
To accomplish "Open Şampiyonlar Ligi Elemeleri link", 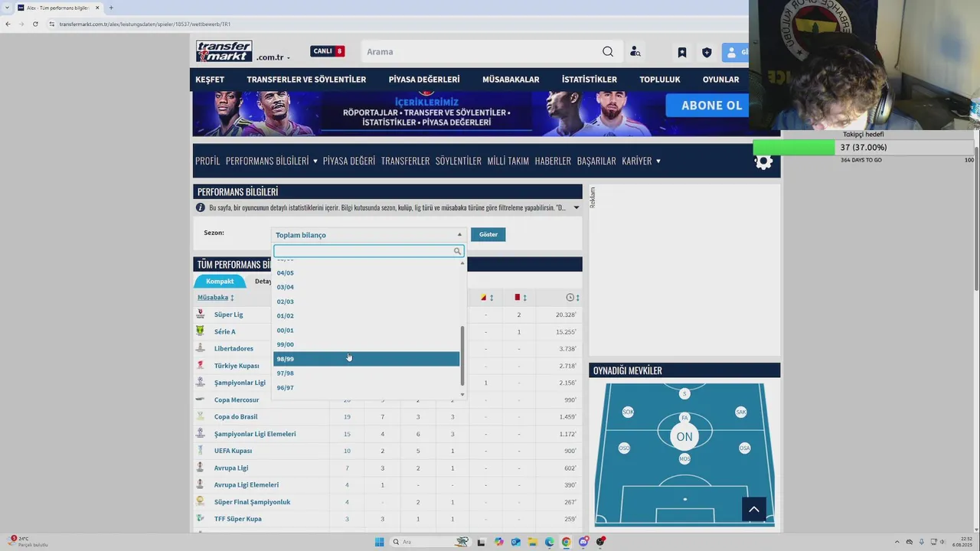I will [255, 434].
